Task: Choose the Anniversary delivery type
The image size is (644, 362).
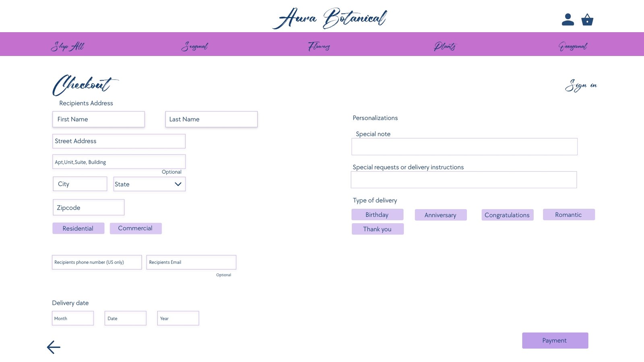Action: coord(441,215)
